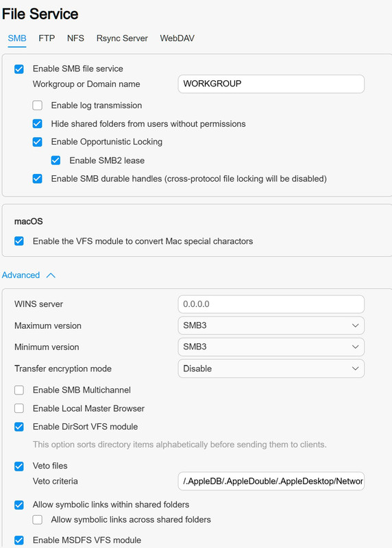
Task: Open the Maximum version dropdown
Action: coord(271,325)
